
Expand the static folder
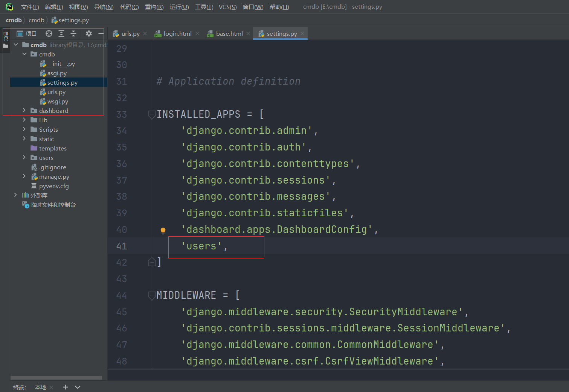[x=24, y=139]
